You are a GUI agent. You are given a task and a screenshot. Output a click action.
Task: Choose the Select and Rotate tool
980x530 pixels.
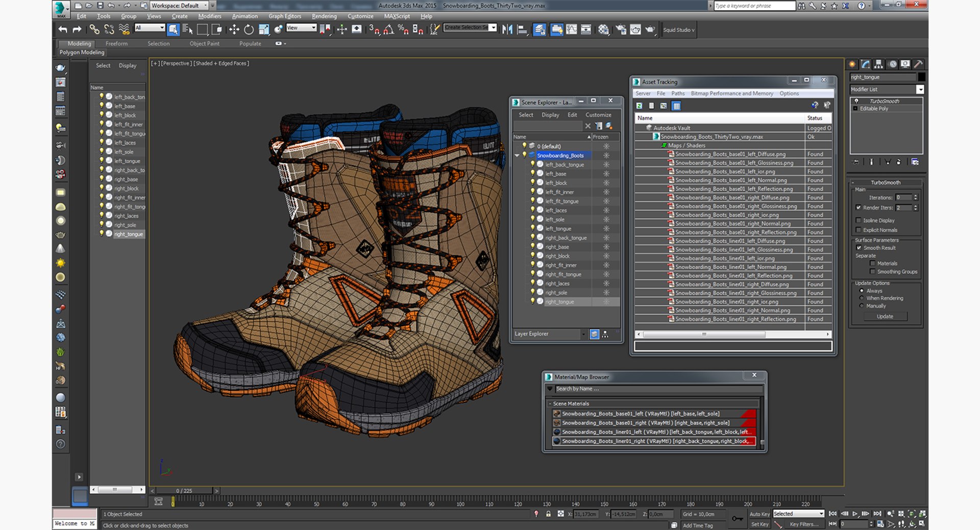[x=249, y=30]
